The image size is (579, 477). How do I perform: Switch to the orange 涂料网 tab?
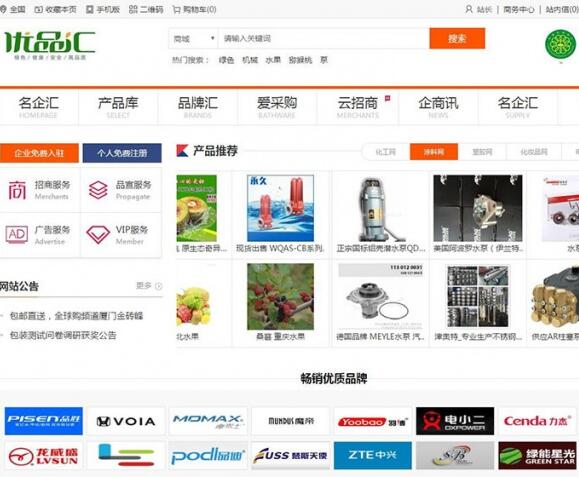point(434,152)
